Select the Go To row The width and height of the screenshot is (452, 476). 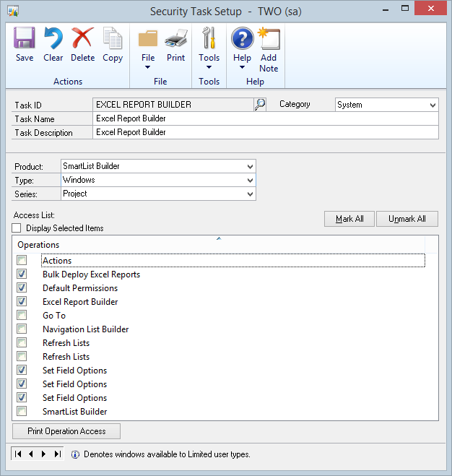(x=232, y=316)
